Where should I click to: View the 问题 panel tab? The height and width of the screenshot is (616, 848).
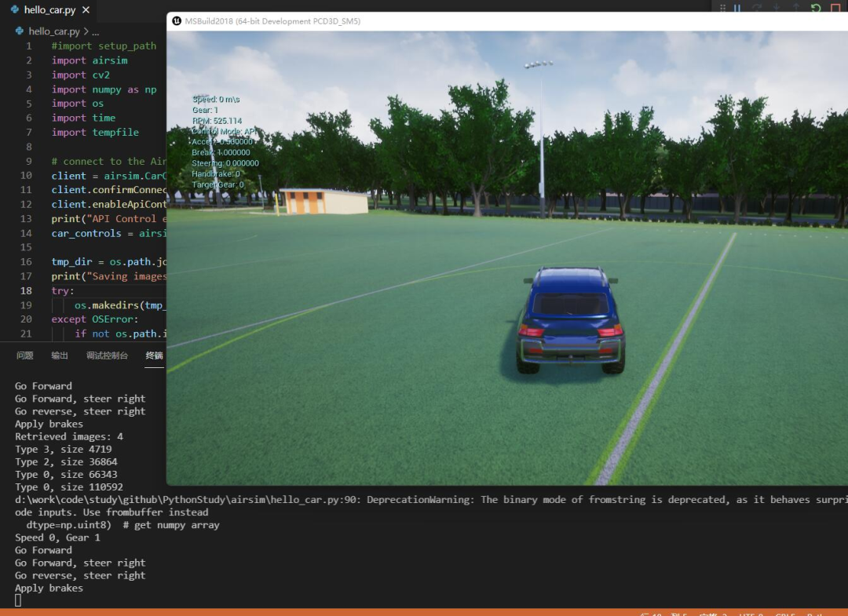tap(24, 355)
